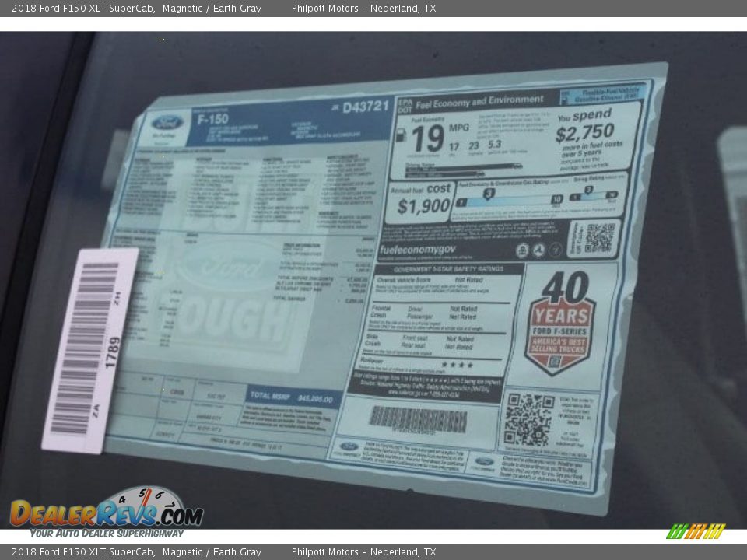Click the large QR code below the 40 Years badge

point(528,419)
